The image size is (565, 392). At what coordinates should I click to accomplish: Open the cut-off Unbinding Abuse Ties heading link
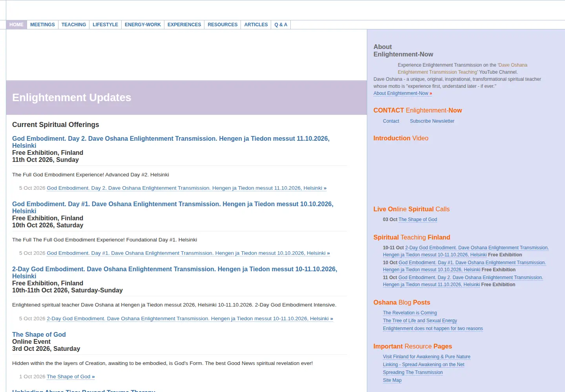pos(84,390)
